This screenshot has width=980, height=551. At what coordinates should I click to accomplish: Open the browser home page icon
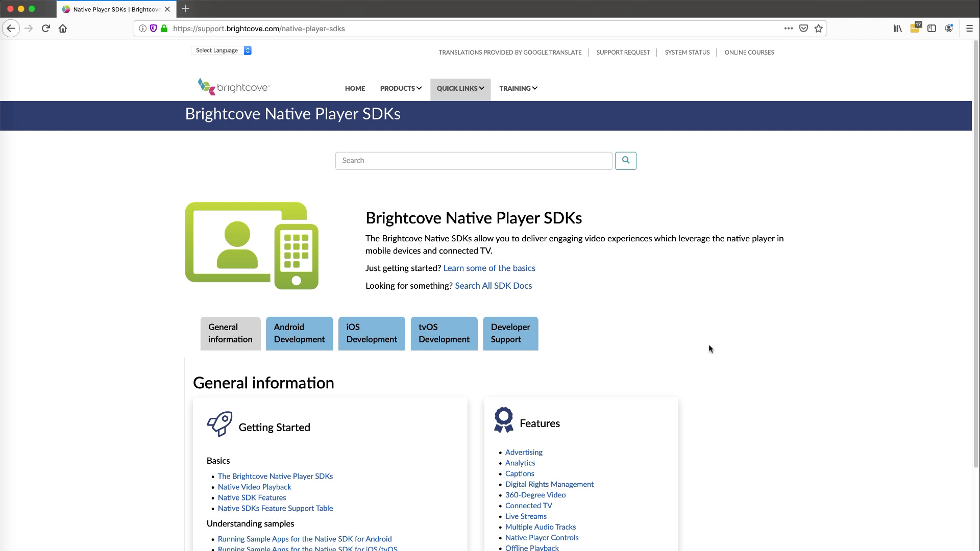point(63,29)
